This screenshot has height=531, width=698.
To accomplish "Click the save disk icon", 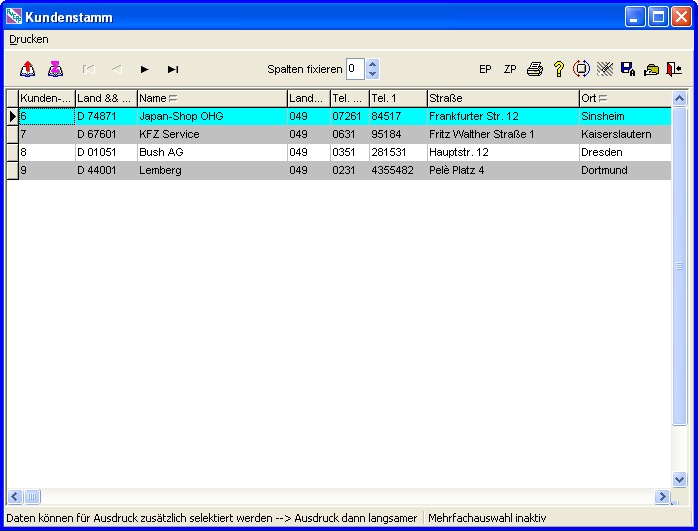I will 628,69.
